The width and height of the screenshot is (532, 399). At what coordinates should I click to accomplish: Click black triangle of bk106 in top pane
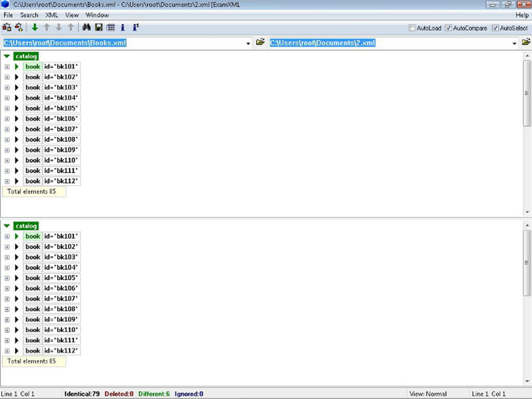click(16, 118)
